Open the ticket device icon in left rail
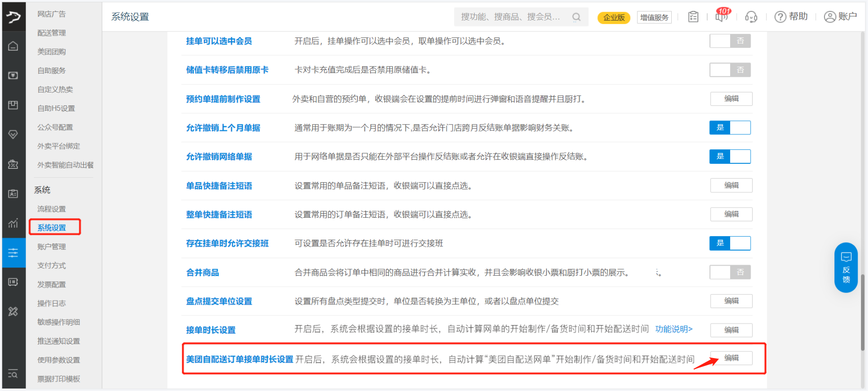This screenshot has height=391, width=868. 13,282
